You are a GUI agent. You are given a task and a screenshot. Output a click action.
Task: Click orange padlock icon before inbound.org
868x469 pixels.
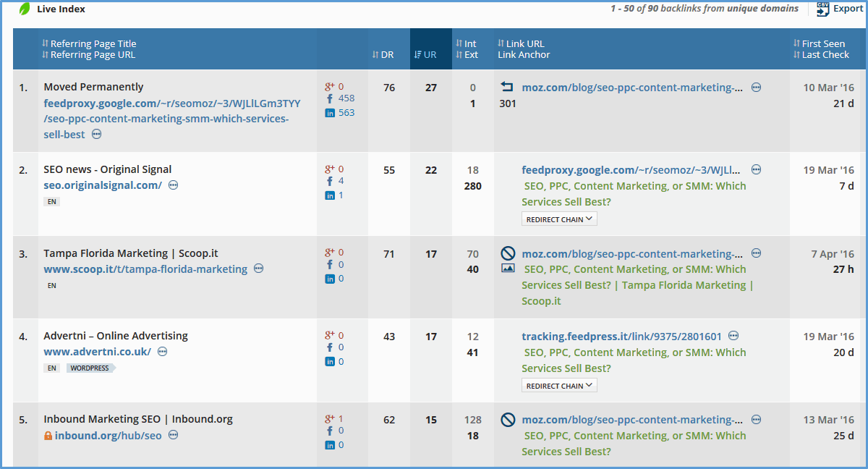pos(48,436)
